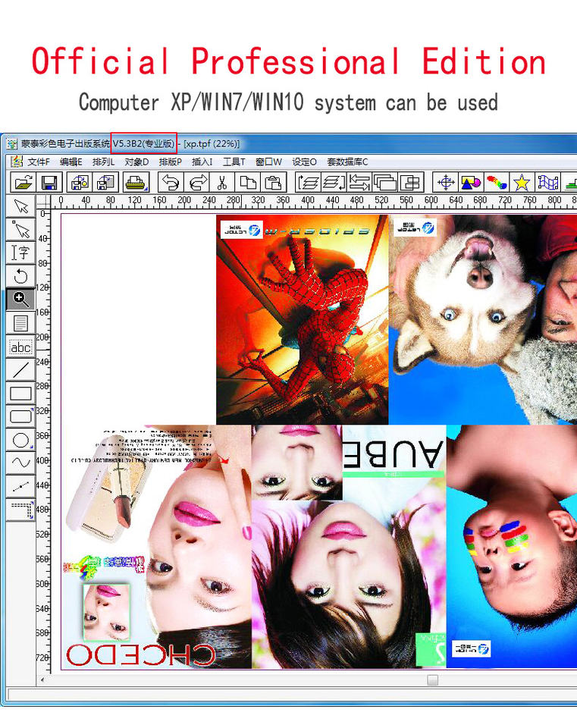The width and height of the screenshot is (577, 728).
Task: Select the rectangle tool
Action: point(20,394)
